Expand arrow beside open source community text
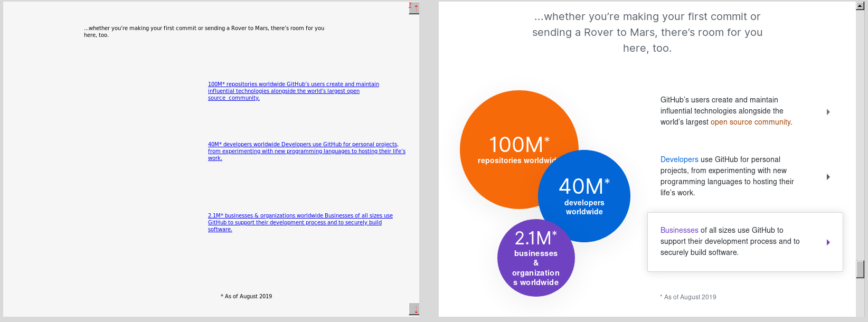Image resolution: width=868 pixels, height=322 pixels. pyautogui.click(x=828, y=112)
